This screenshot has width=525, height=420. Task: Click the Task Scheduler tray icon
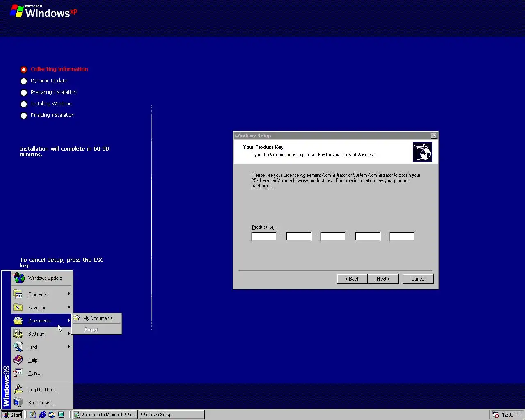[495, 415]
